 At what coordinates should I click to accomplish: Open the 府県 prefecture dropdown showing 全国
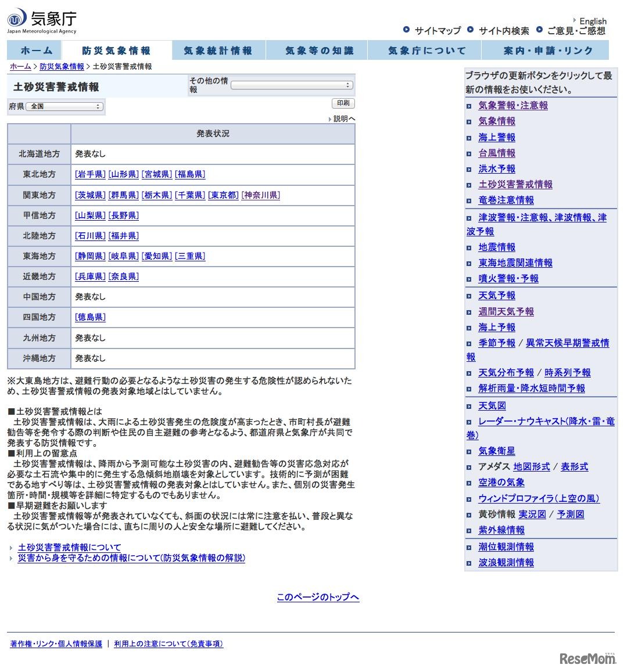[64, 106]
